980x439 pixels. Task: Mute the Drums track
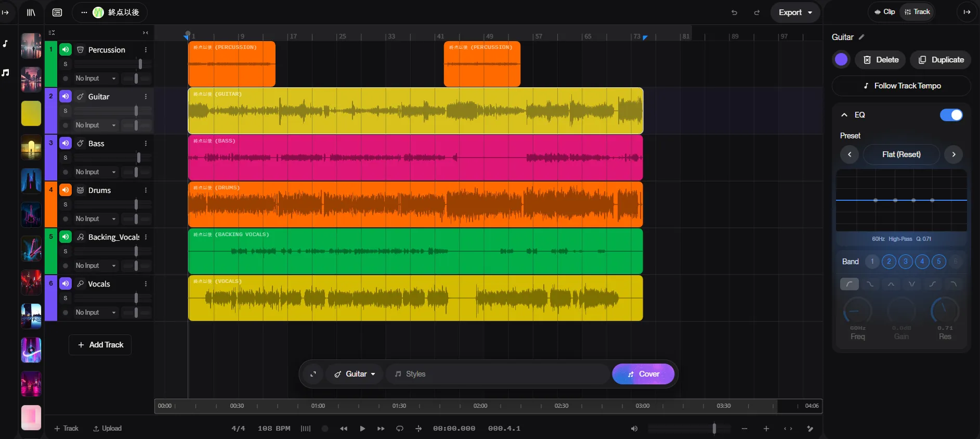pyautogui.click(x=66, y=190)
